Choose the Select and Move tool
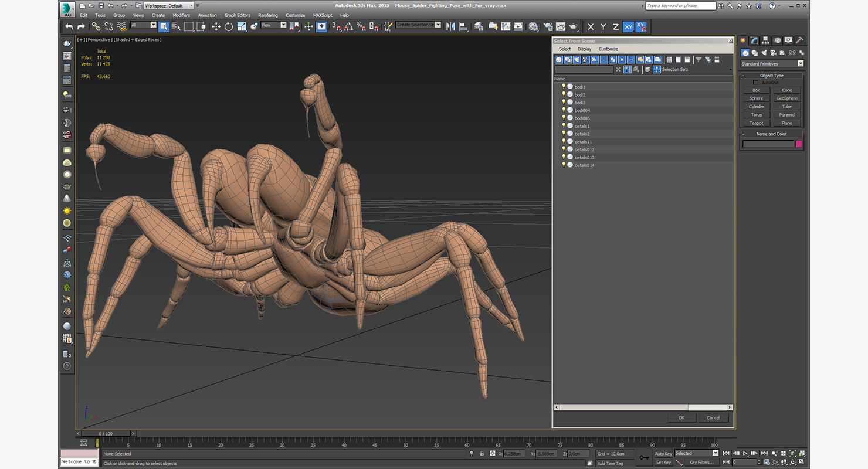This screenshot has height=469, width=868. coord(216,26)
